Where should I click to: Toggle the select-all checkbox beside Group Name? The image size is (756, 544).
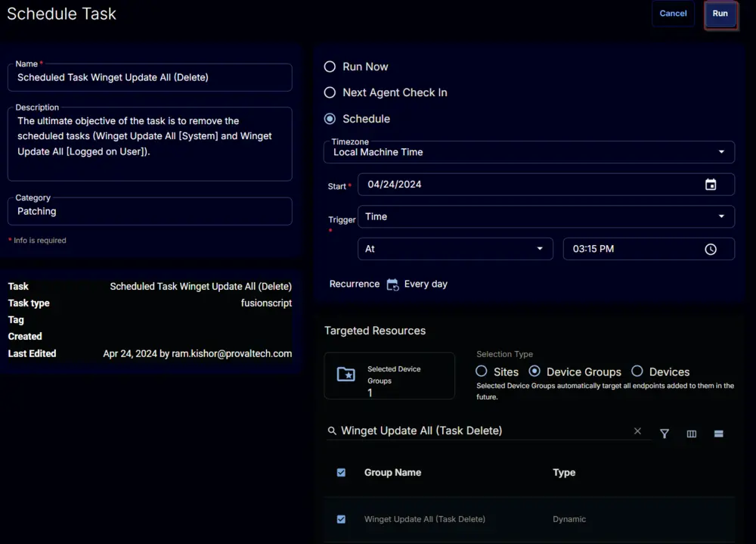[341, 473]
